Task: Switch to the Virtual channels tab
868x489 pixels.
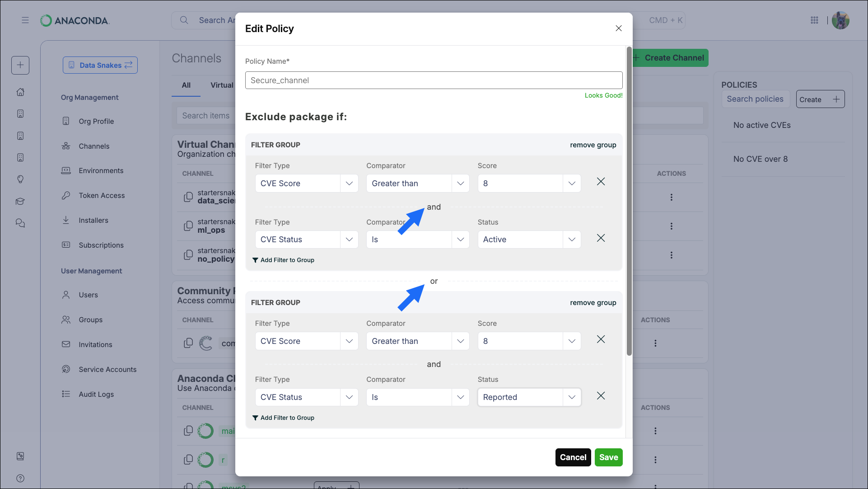Action: 222,85
